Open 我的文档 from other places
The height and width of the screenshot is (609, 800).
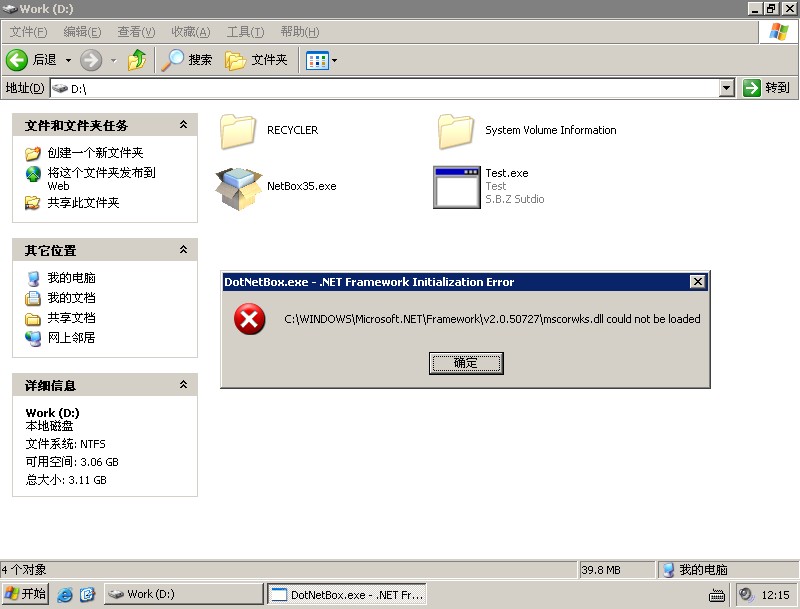tap(71, 297)
